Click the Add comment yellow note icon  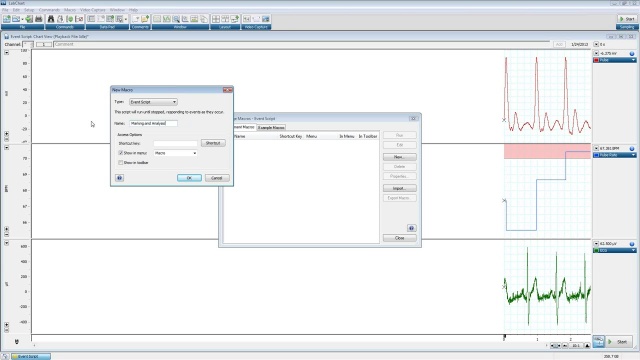[x=144, y=19]
